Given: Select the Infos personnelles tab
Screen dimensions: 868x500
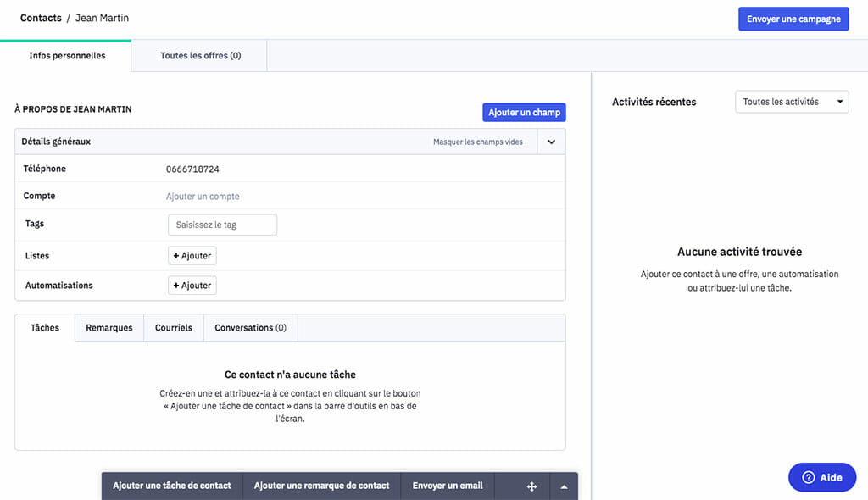Looking at the screenshot, I should pyautogui.click(x=65, y=55).
